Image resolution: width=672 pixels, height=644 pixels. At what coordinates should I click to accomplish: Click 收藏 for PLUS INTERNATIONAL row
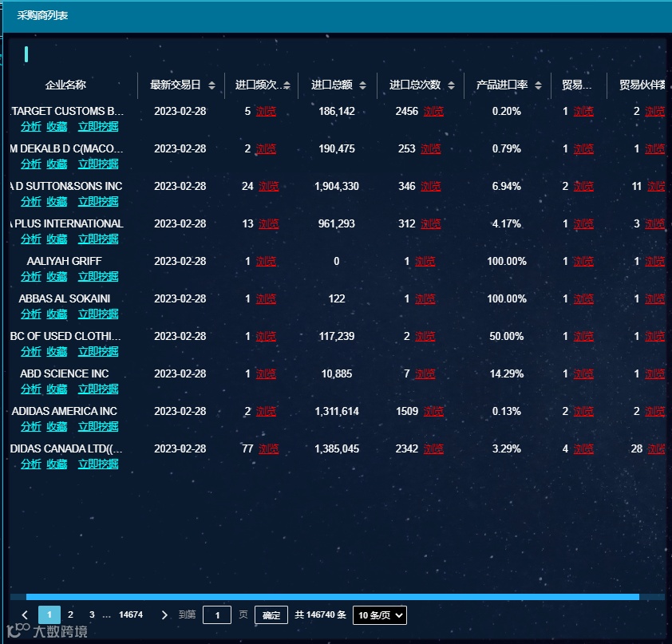point(57,239)
